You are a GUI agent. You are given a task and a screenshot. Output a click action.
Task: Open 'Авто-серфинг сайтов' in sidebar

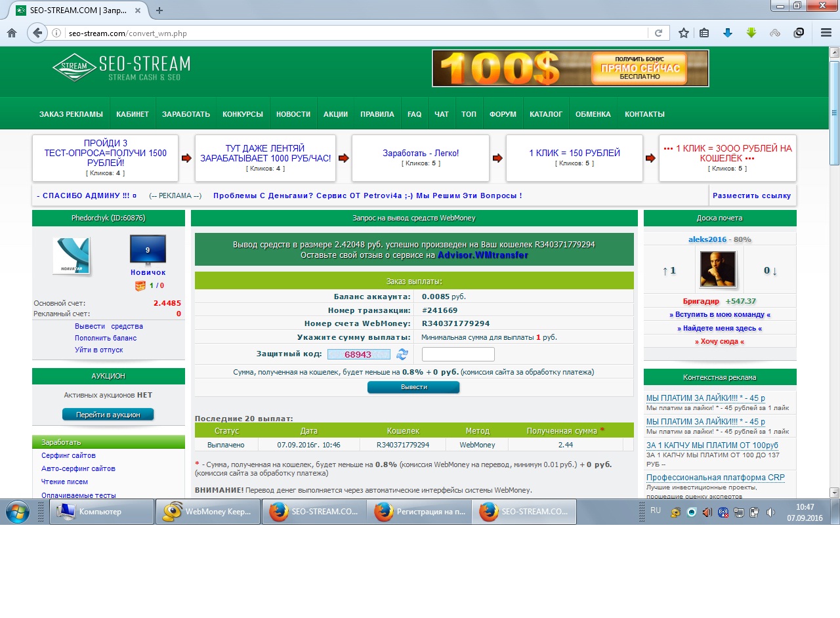[x=78, y=468]
